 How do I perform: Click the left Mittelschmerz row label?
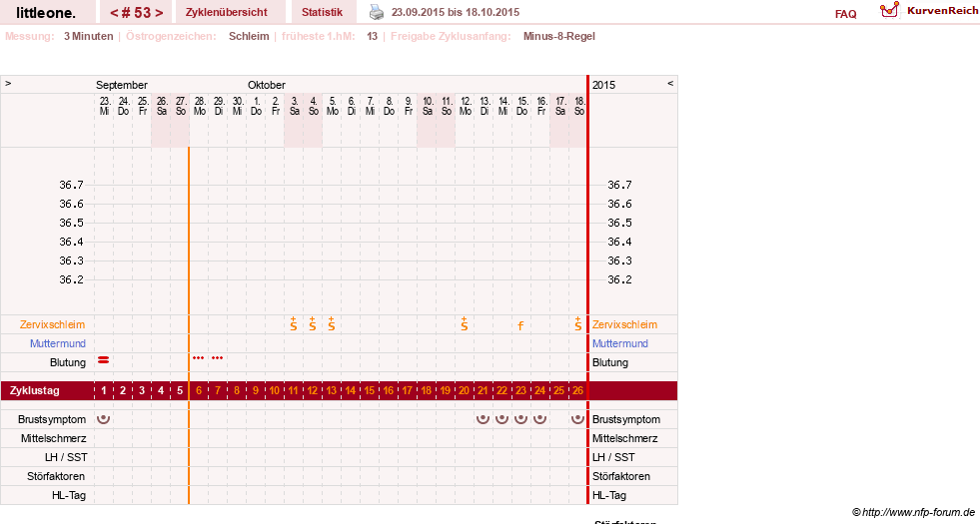[53, 438]
